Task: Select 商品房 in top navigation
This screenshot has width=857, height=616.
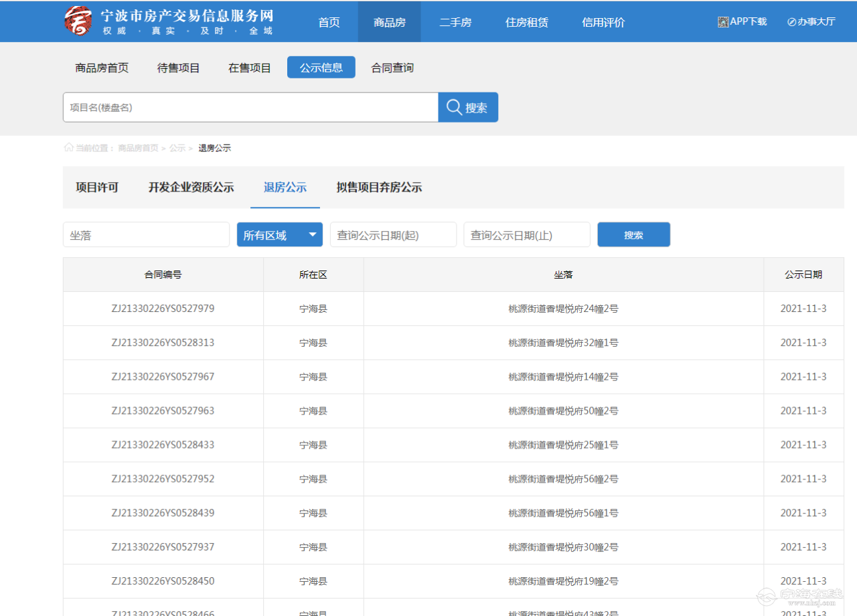Action: point(390,22)
